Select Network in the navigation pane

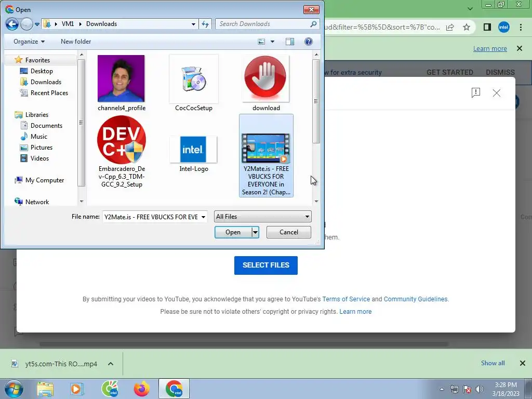[x=37, y=202]
